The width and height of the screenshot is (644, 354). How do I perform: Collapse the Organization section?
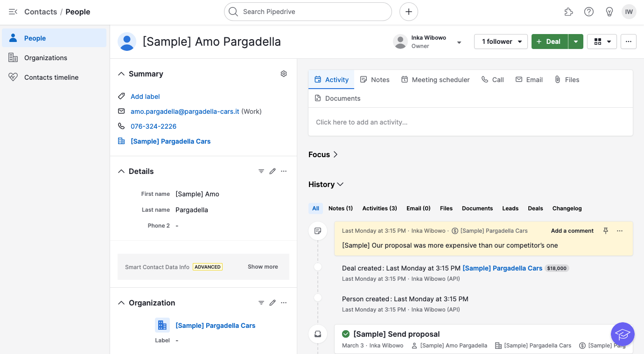coord(121,303)
